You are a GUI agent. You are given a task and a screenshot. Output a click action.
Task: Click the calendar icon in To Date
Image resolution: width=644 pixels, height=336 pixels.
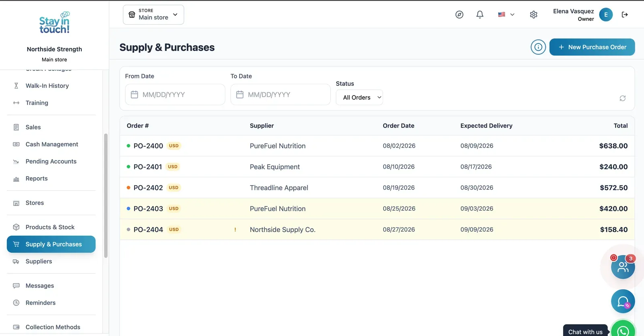[240, 95]
